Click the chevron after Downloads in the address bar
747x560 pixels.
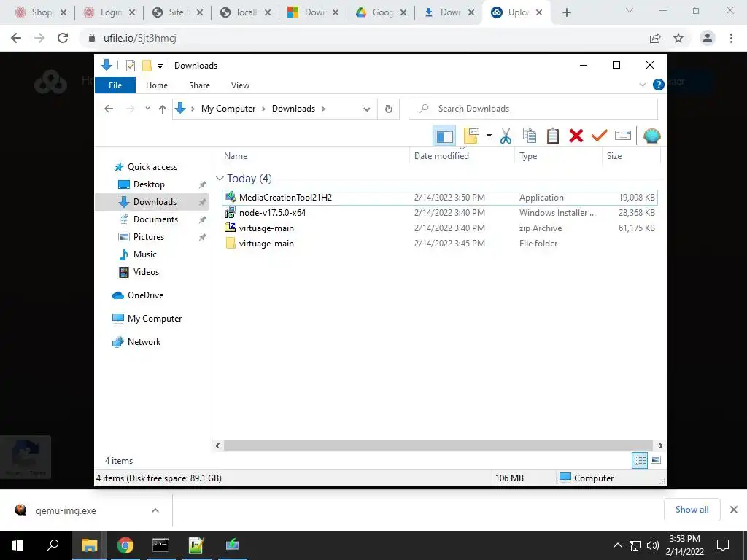click(x=323, y=109)
